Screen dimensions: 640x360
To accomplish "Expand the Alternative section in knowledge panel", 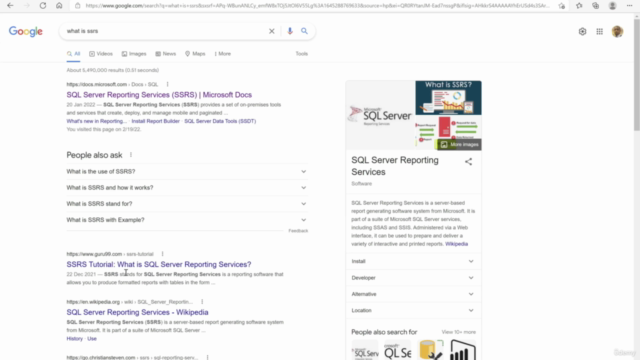I will [x=413, y=294].
